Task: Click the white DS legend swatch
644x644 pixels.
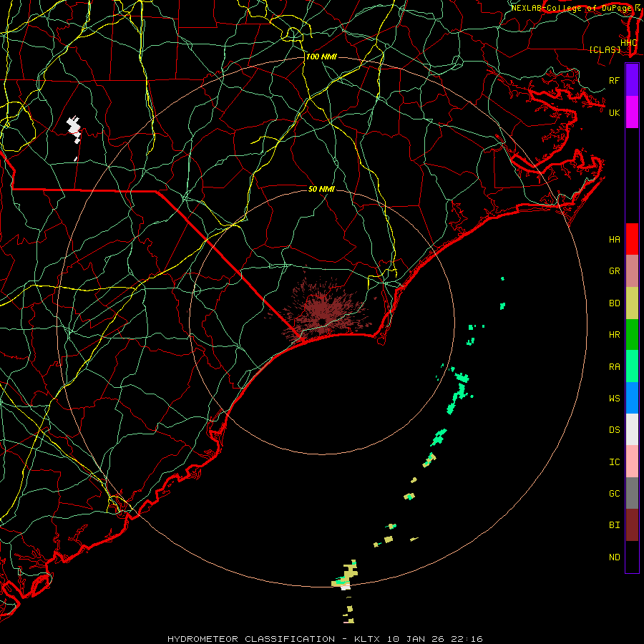Action: 632,429
